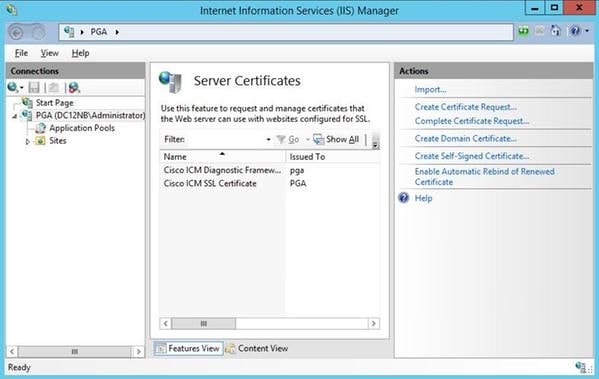Select Application Pools tree item
Screen dimensions: 599x379
pos(82,128)
